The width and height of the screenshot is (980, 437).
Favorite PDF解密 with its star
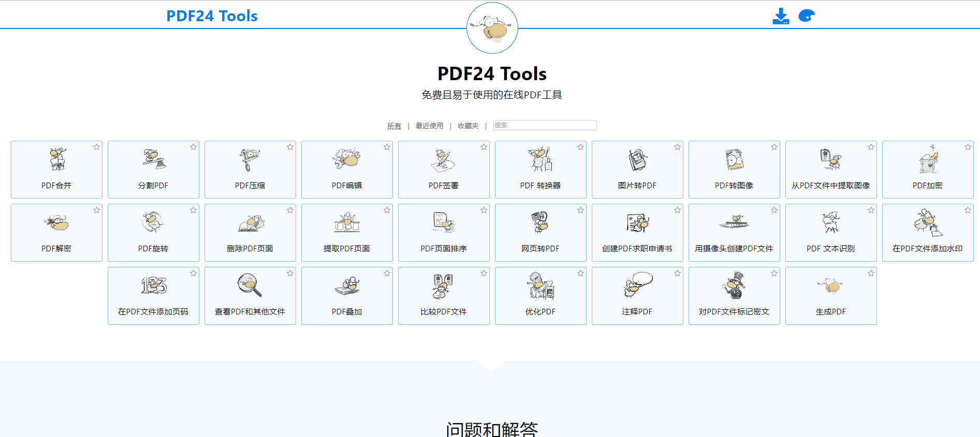[x=96, y=210]
